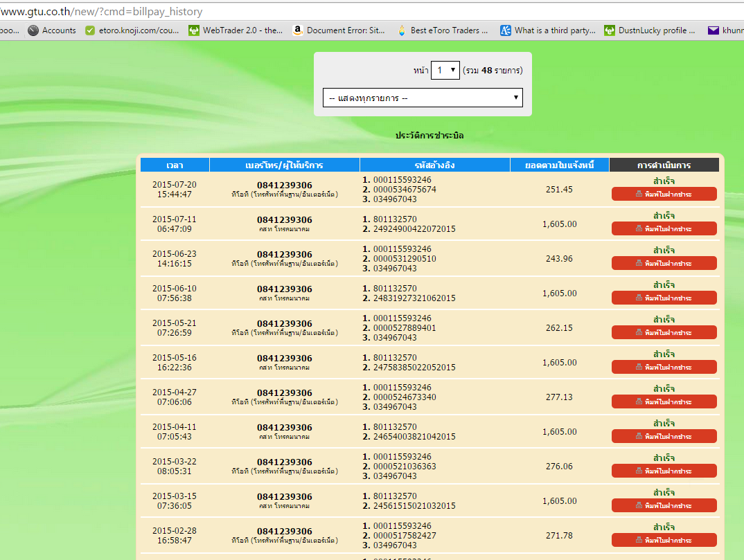The width and height of the screenshot is (744, 560).
Task: Click the bill payment history heading
Action: pos(429,136)
